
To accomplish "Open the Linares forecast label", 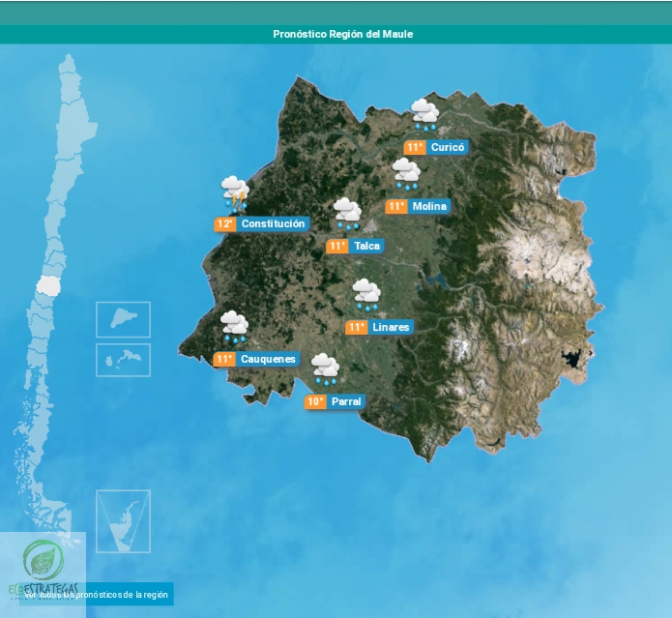I will coord(391,328).
